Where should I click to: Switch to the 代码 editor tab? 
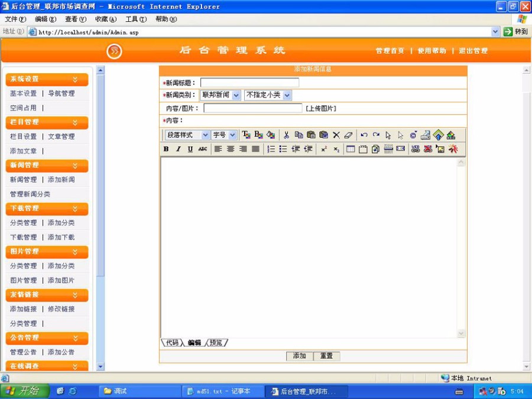(172, 343)
